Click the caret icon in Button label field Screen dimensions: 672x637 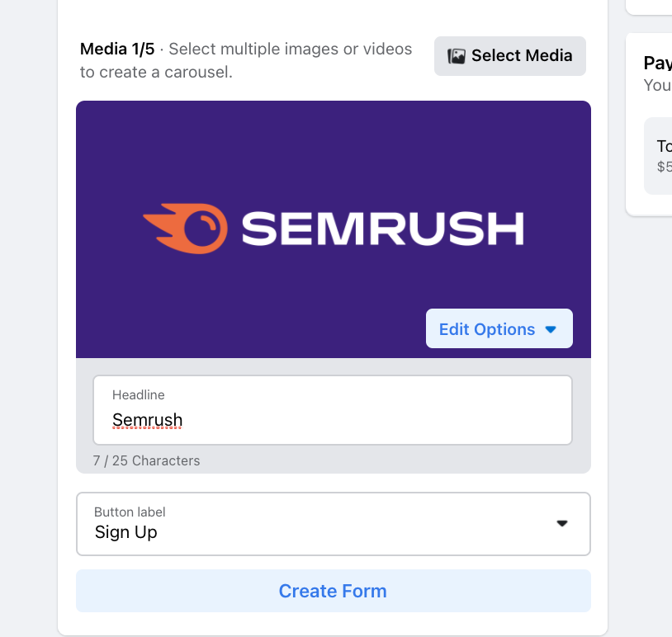pyautogui.click(x=563, y=523)
